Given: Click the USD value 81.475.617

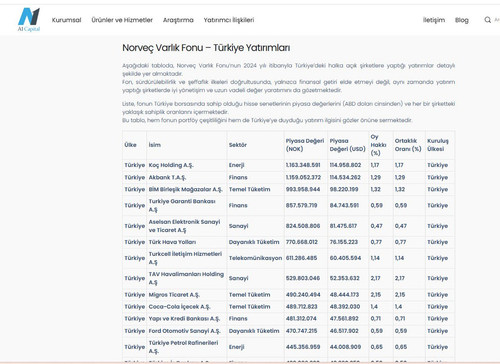Looking at the screenshot, I should pyautogui.click(x=343, y=226).
